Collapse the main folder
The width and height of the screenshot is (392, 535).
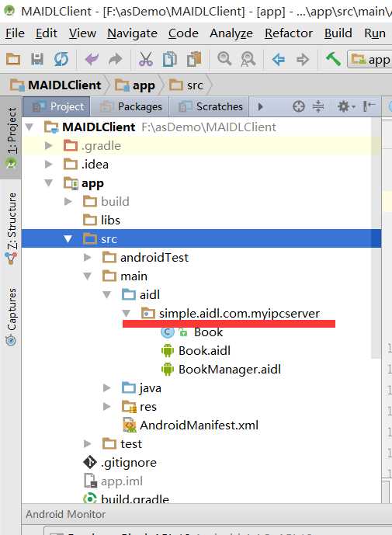(88, 276)
